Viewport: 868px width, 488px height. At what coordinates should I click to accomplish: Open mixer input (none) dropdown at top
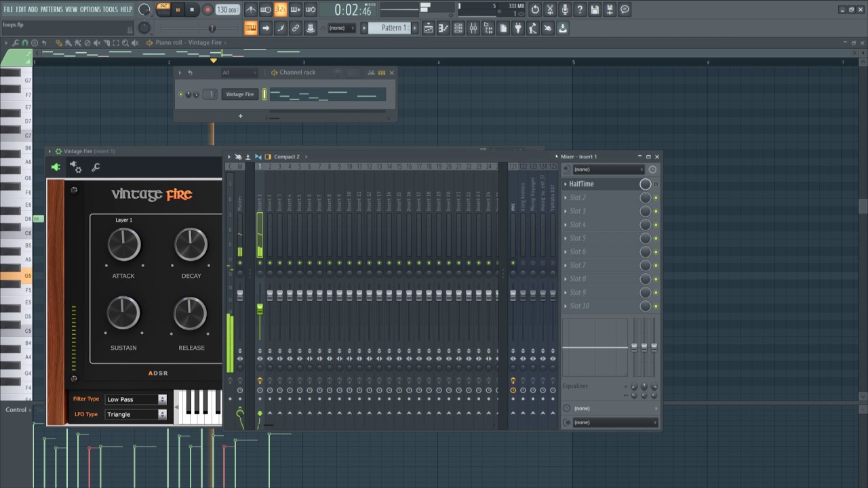coord(608,169)
